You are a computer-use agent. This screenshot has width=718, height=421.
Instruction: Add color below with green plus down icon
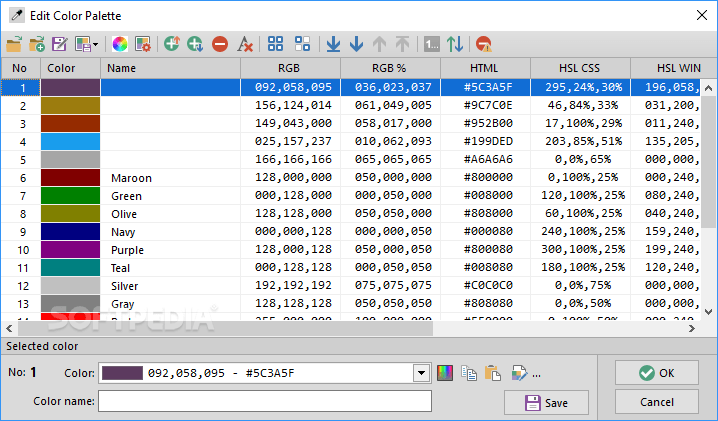pyautogui.click(x=195, y=44)
